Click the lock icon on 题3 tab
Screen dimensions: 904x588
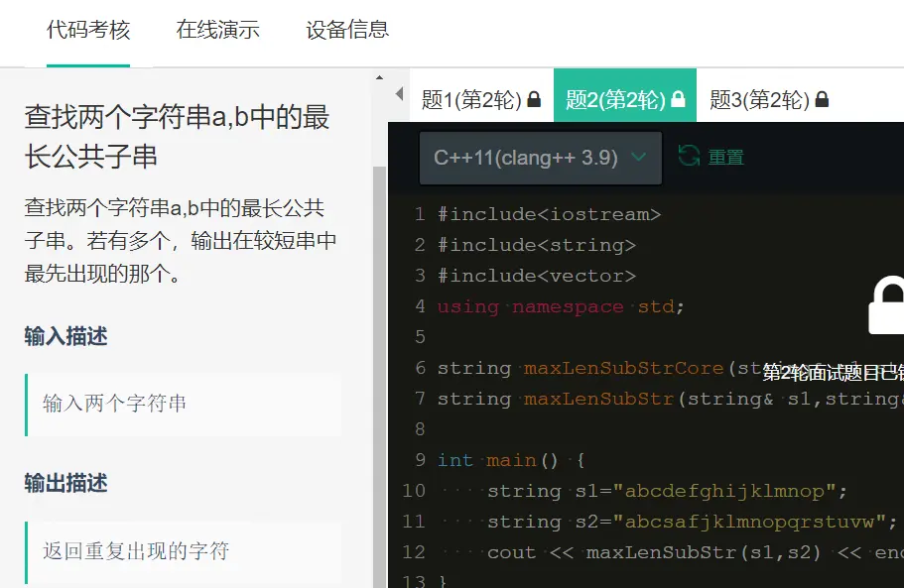coord(822,99)
